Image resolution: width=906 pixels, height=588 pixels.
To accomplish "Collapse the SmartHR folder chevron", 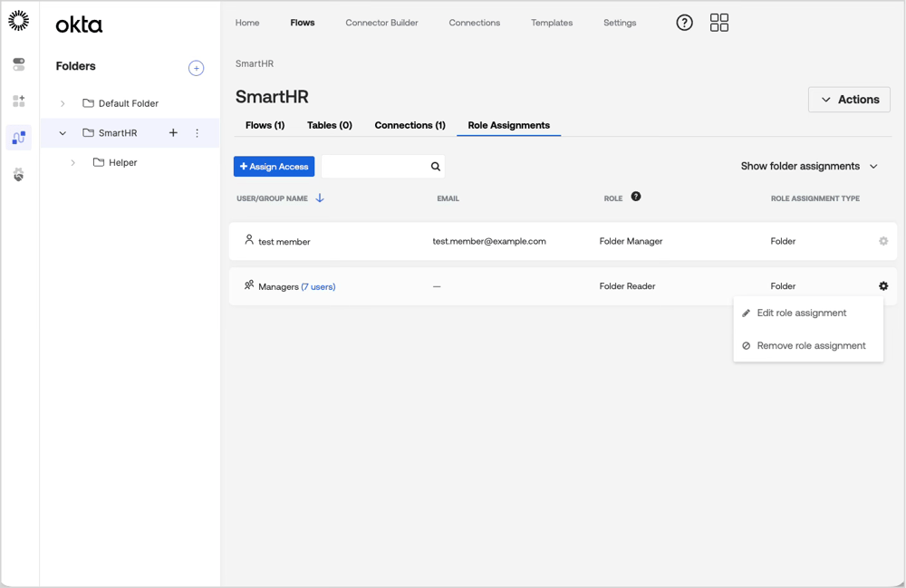I will point(63,133).
